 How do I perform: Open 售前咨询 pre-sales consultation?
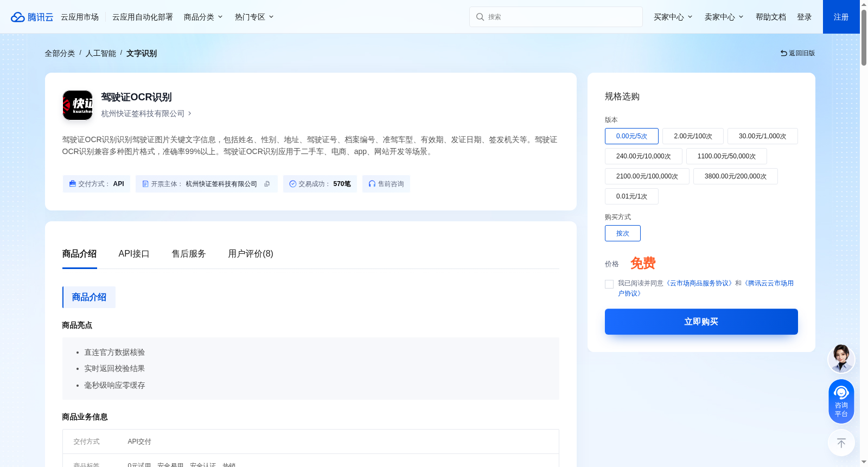tap(386, 184)
